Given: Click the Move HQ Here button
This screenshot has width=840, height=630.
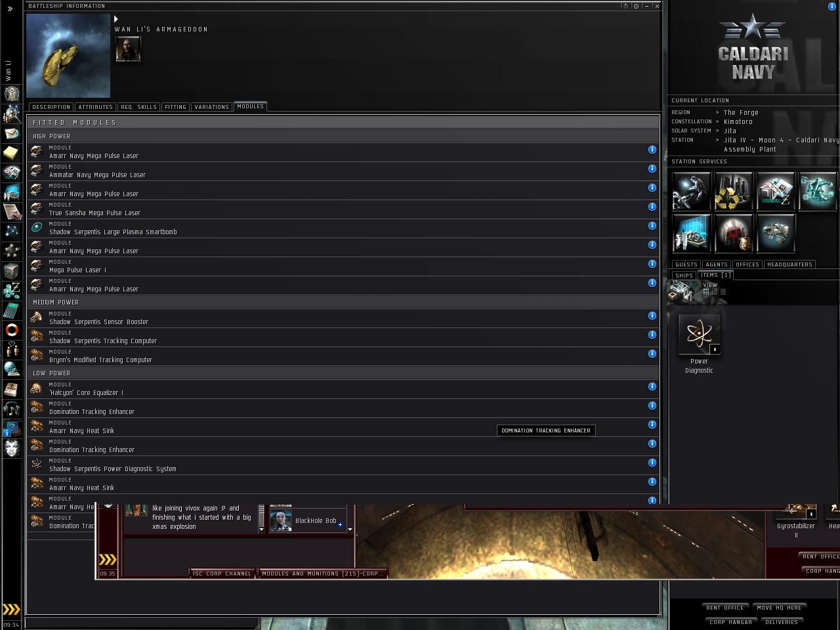Looking at the screenshot, I should pos(779,608).
